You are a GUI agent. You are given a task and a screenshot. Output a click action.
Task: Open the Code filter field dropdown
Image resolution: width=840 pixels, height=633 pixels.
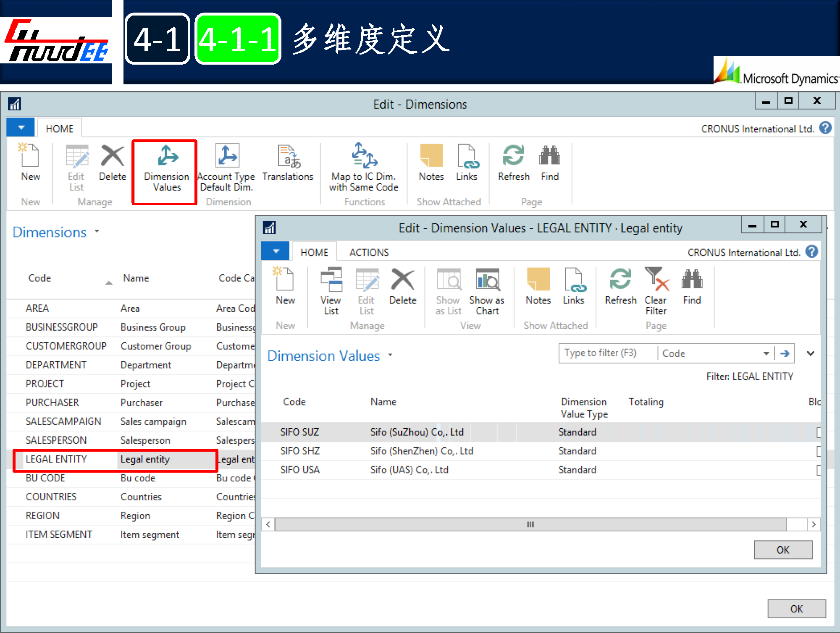pos(766,353)
